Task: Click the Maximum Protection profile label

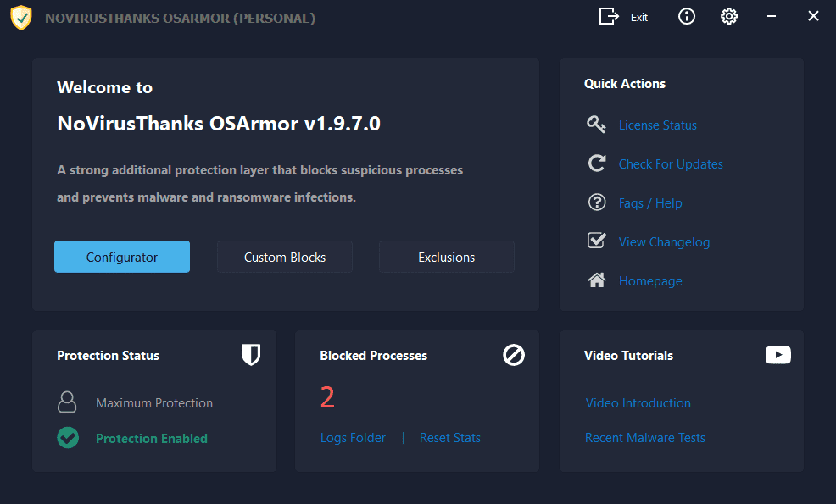Action: tap(154, 403)
